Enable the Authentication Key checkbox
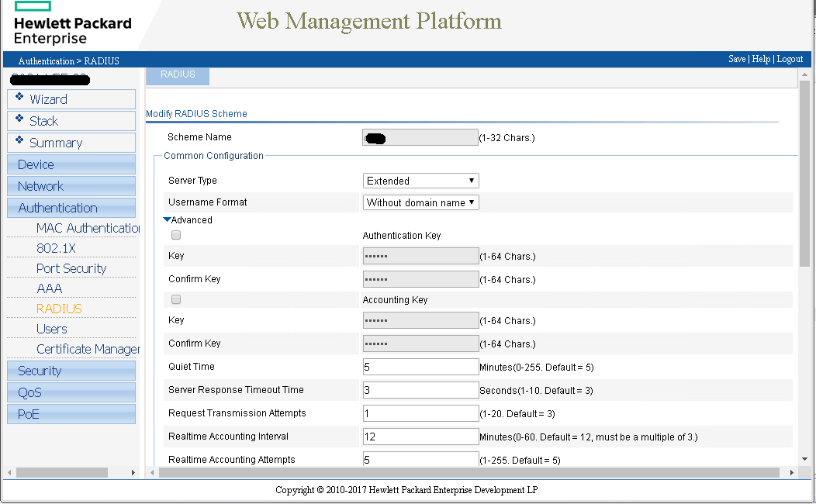816x504 pixels. point(176,235)
